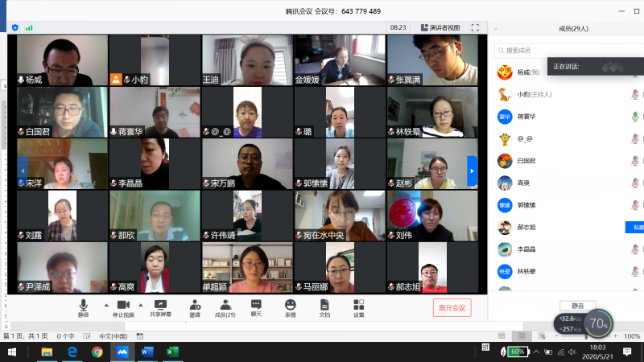Open the emoji reactions icon

tap(290, 307)
